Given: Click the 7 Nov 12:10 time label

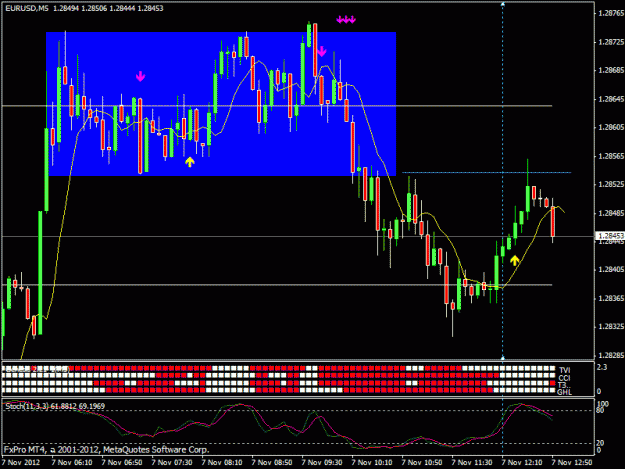Looking at the screenshot, I should click(x=522, y=462).
